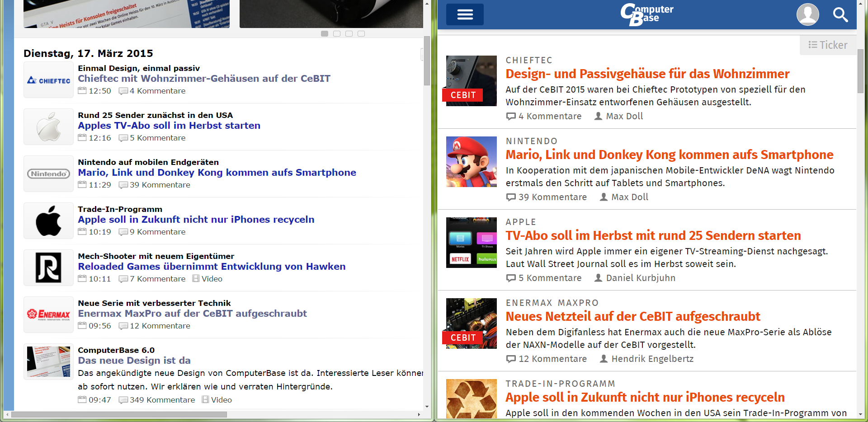This screenshot has height=422, width=868.
Task: Open Chieftec logo thumbnail in left window
Action: (x=48, y=80)
